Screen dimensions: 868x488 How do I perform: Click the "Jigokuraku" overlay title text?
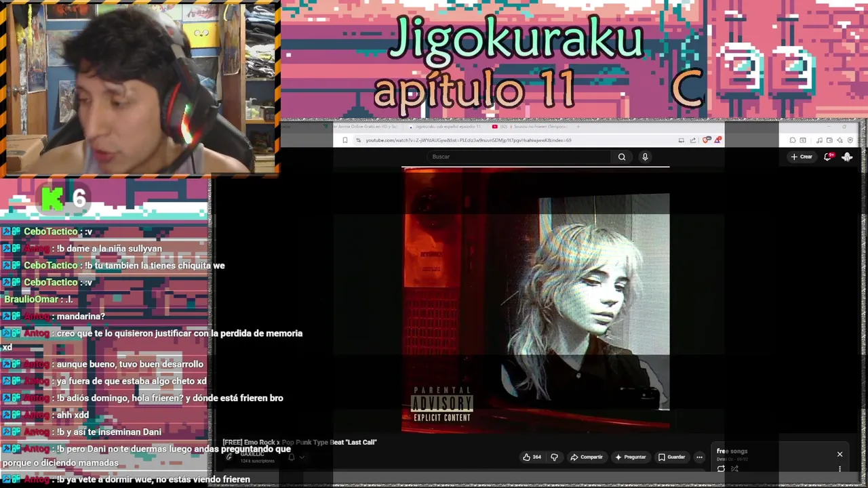(516, 38)
